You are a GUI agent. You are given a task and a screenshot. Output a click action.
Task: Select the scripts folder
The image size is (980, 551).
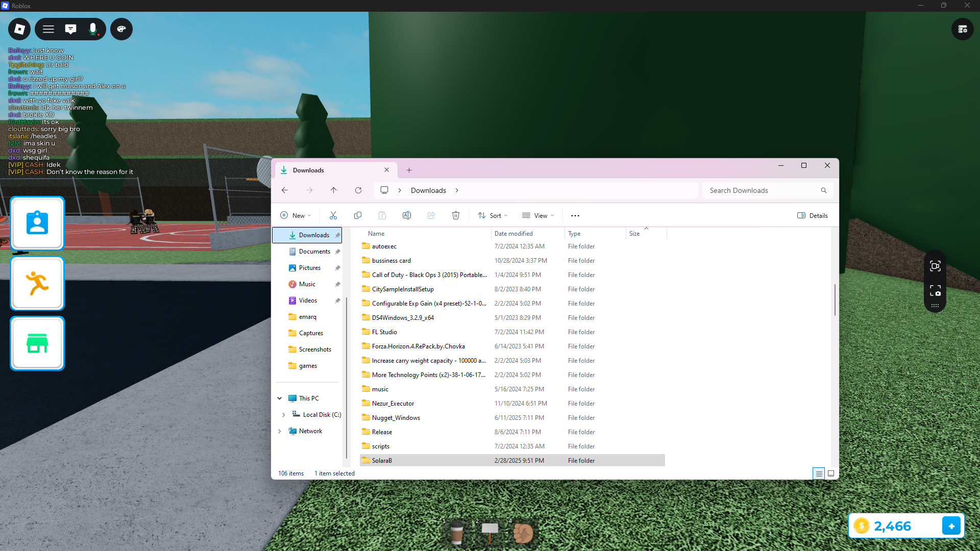(512, 446)
